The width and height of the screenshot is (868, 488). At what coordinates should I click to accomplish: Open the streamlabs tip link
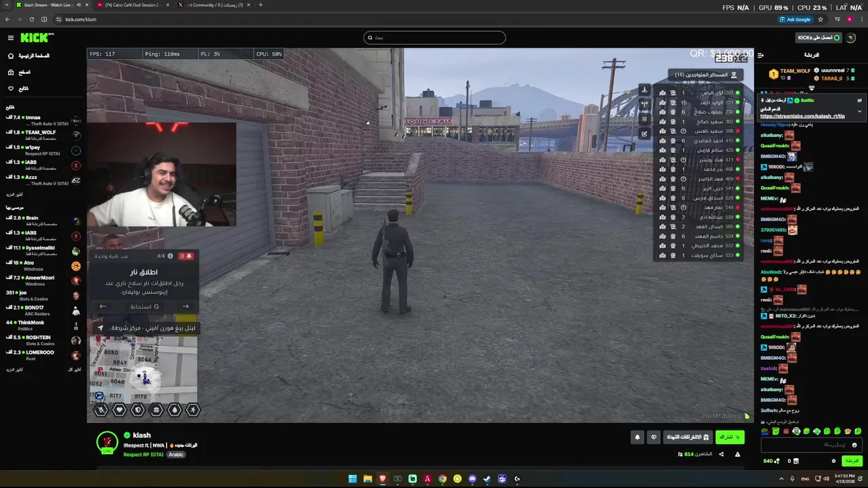point(802,116)
